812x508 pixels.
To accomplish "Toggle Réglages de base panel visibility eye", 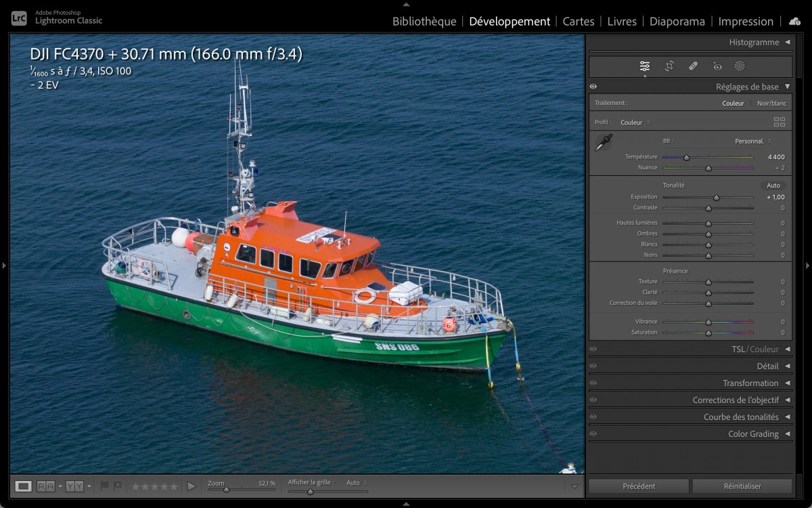I will (593, 87).
